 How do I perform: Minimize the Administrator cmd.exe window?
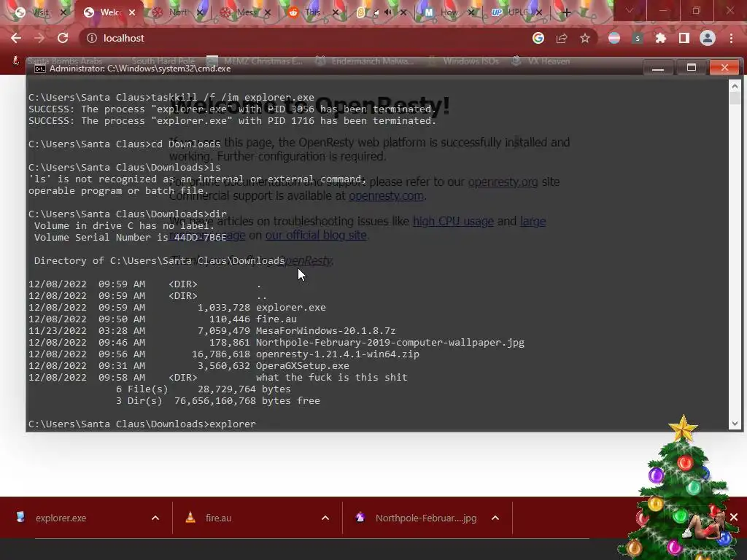tap(658, 68)
